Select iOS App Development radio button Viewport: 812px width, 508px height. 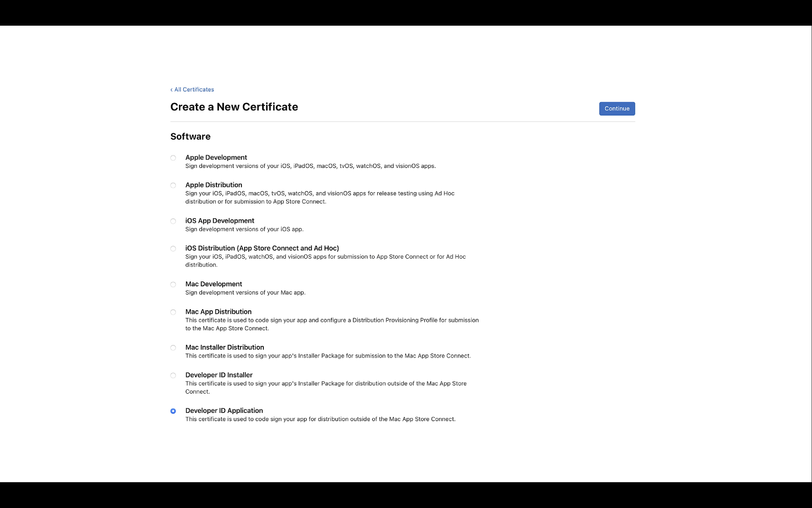tap(173, 221)
